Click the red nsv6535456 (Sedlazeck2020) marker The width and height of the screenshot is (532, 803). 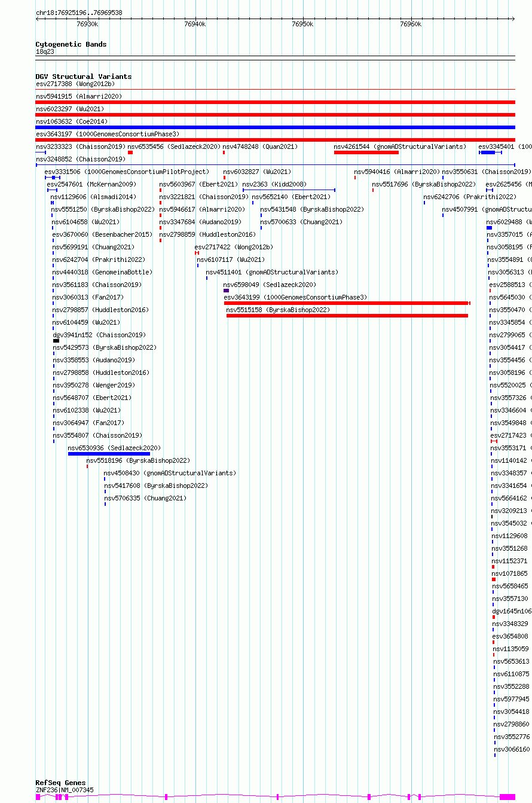130,152
